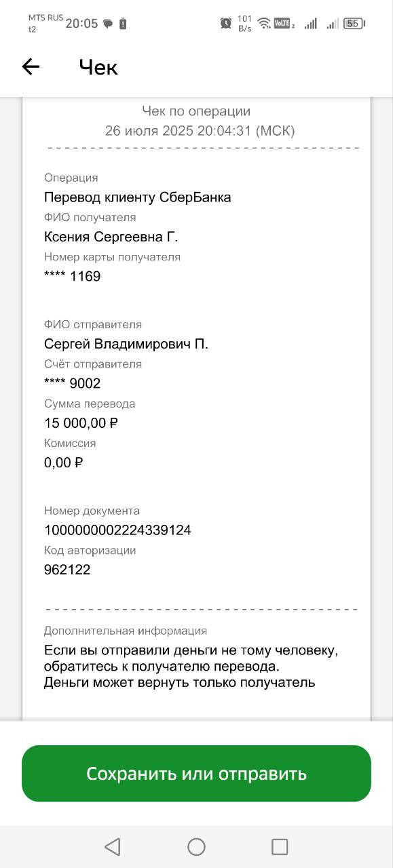Tap the recent apps square button
The height and width of the screenshot is (868, 393).
280,846
